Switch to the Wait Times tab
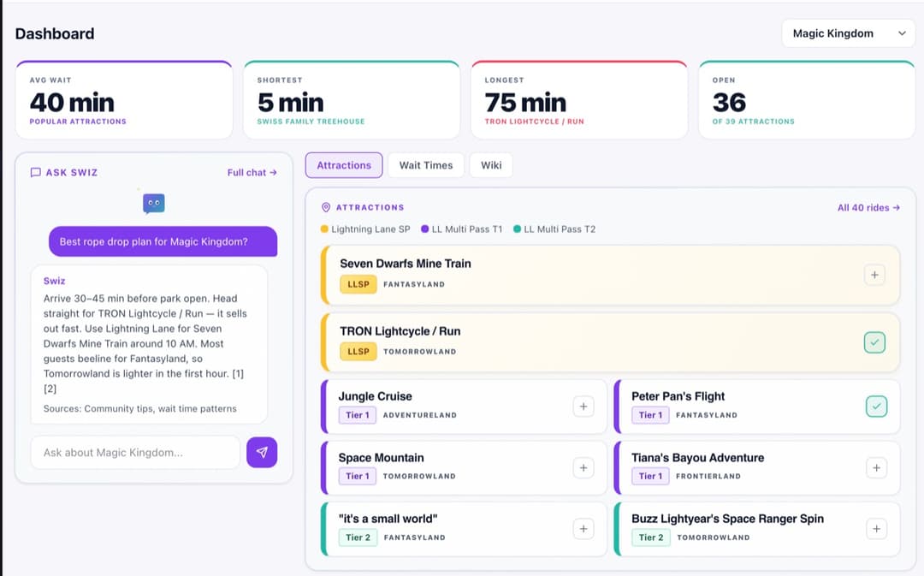The image size is (924, 576). point(425,164)
